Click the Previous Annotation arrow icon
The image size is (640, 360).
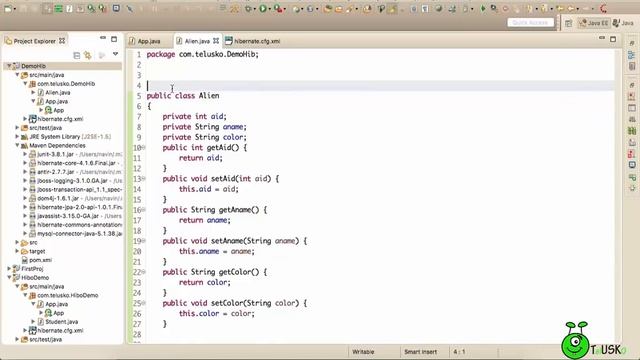tap(544, 9)
